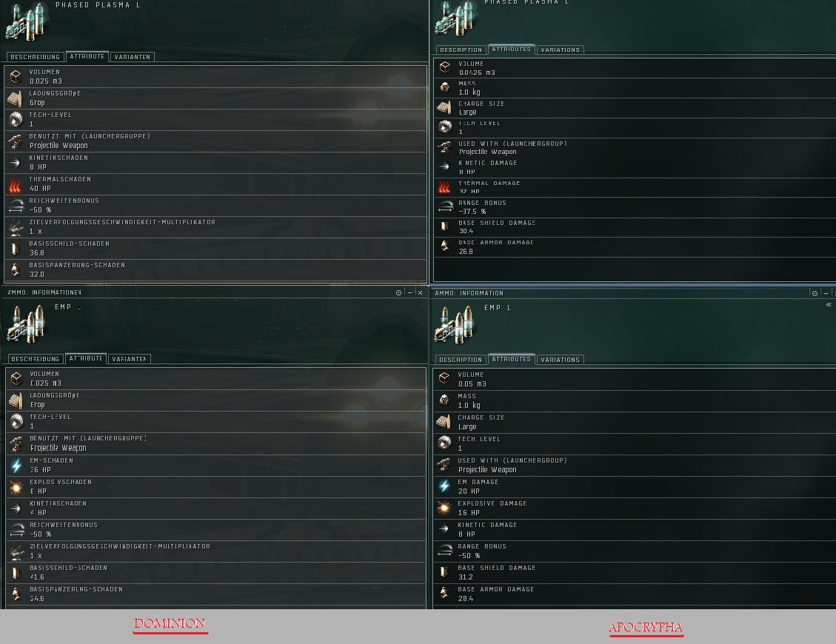Click the Explosive Damage icon in Apocrypha EMP panel
This screenshot has height=644, width=836.
(444, 508)
